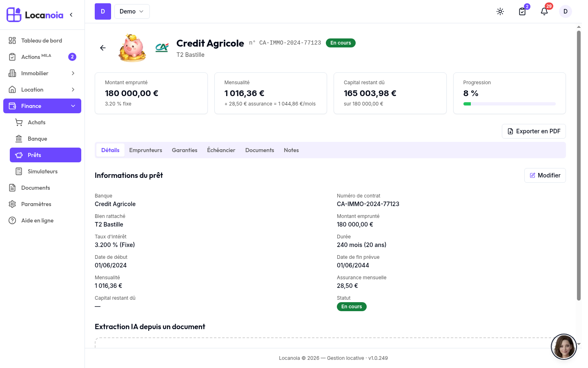Toggle light/dark theme sun icon
588x368 pixels.
tap(500, 11)
